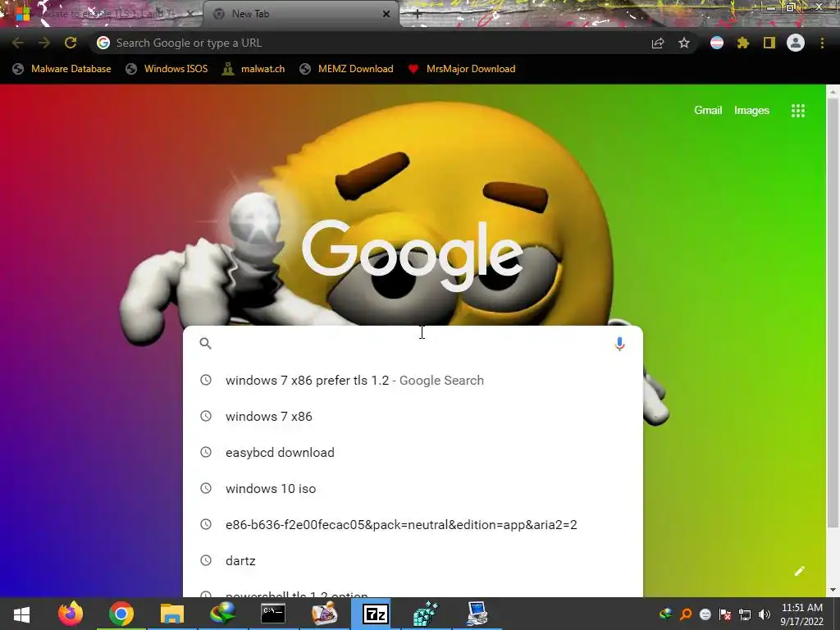This screenshot has width=840, height=630.
Task: Click the globe tray icon
Action: [666, 614]
